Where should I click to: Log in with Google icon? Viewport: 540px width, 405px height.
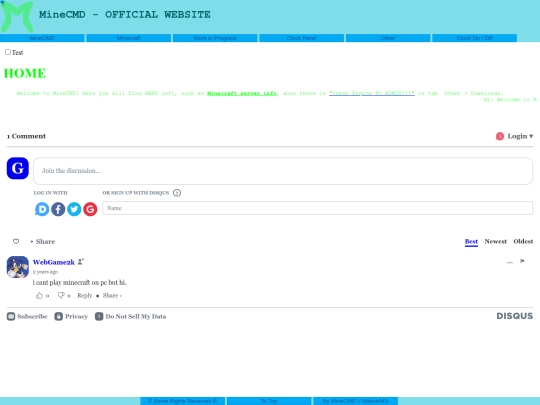pos(90,209)
